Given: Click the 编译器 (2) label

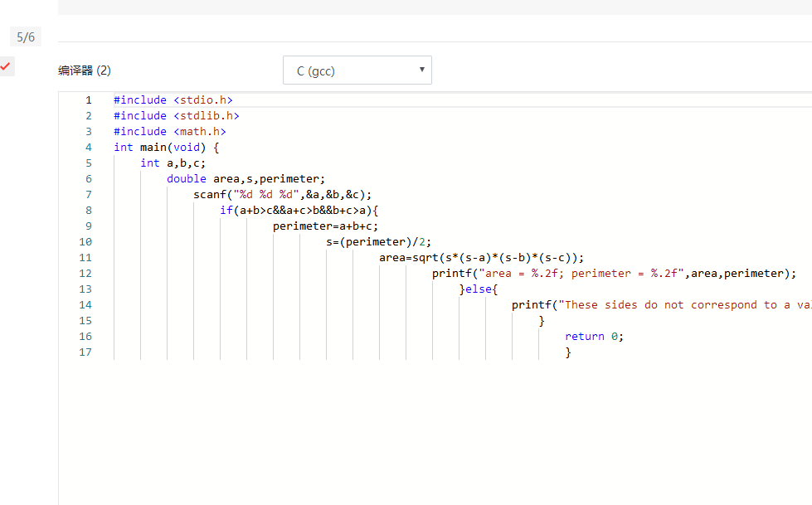Looking at the screenshot, I should click(84, 70).
